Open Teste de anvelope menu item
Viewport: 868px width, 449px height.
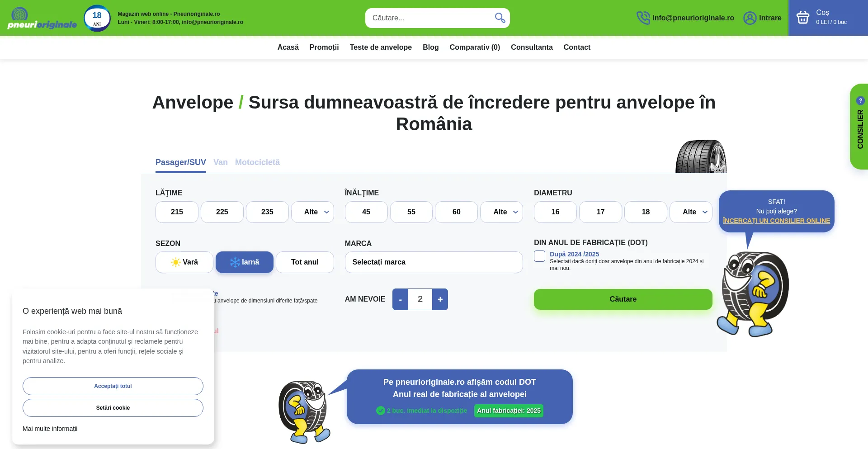tap(381, 47)
